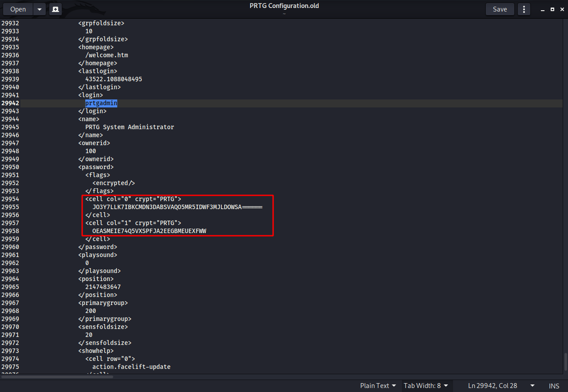Click the opening <primarygroup> tag
This screenshot has height=392, width=568.
point(103,303)
